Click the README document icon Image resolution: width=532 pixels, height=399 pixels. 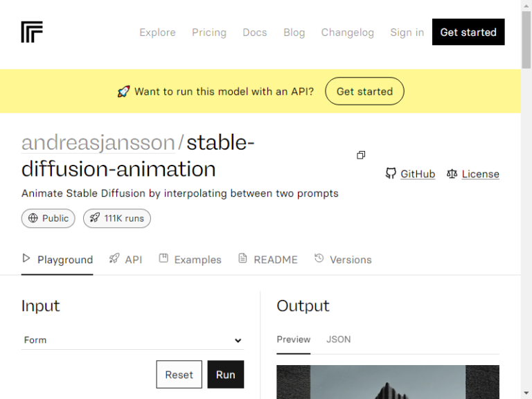(242, 258)
